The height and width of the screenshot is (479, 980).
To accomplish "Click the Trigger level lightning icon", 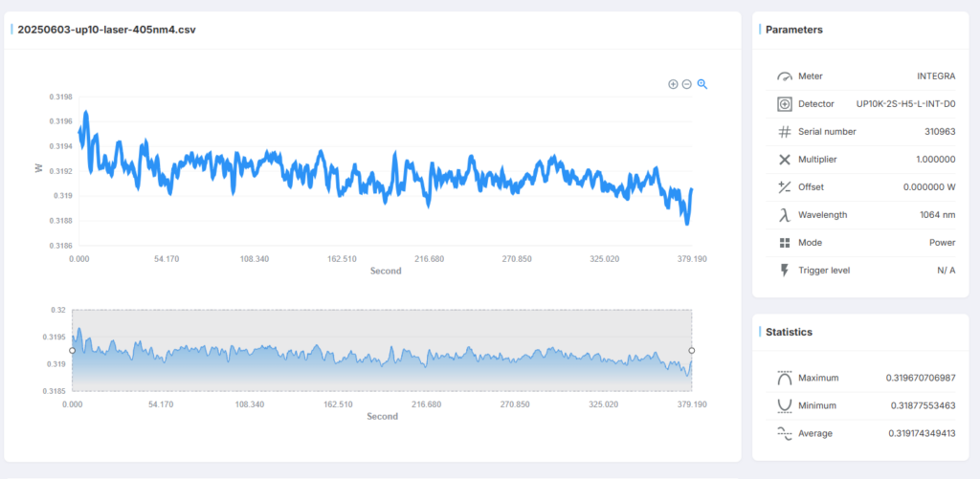I will click(785, 271).
